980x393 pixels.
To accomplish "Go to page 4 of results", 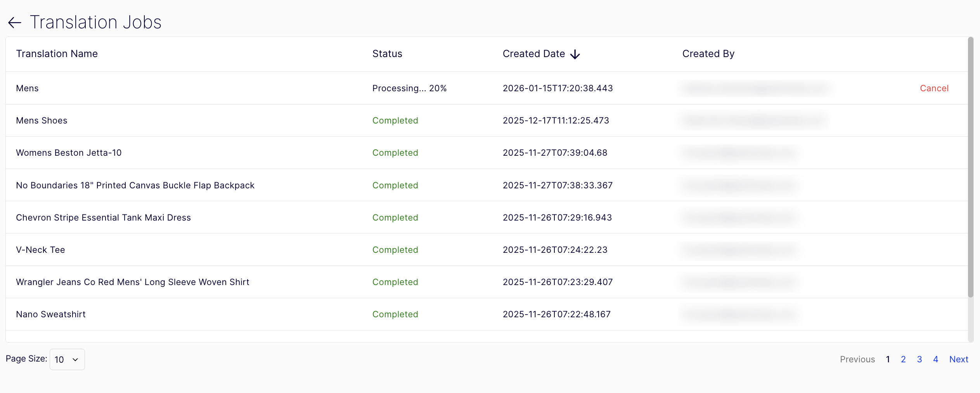I will (x=935, y=359).
